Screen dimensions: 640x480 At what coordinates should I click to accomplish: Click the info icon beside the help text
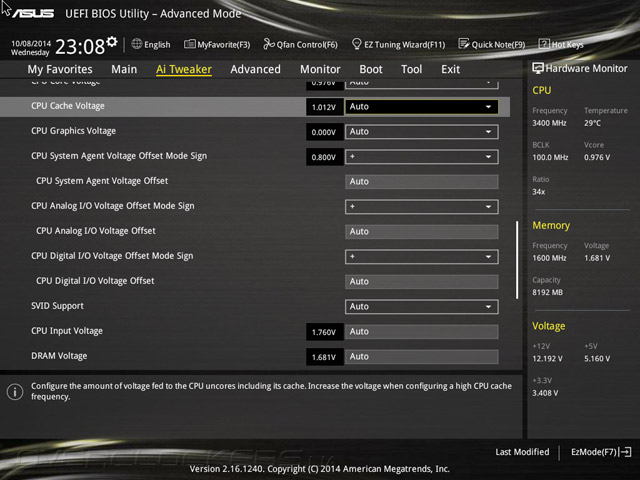coord(15,392)
